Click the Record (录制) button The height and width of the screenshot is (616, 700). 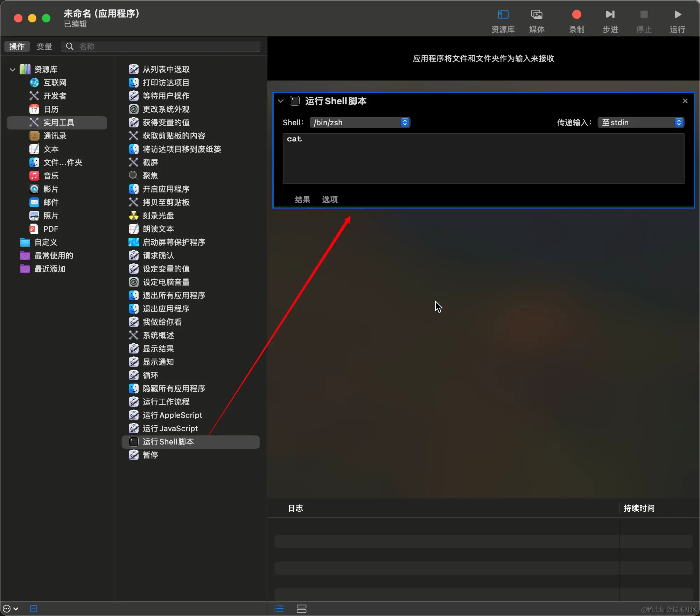pos(576,15)
